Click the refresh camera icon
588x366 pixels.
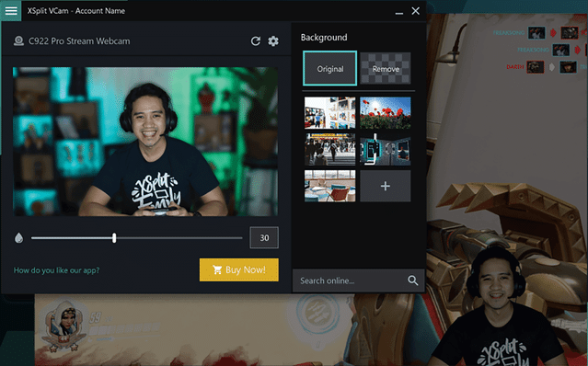(x=256, y=40)
